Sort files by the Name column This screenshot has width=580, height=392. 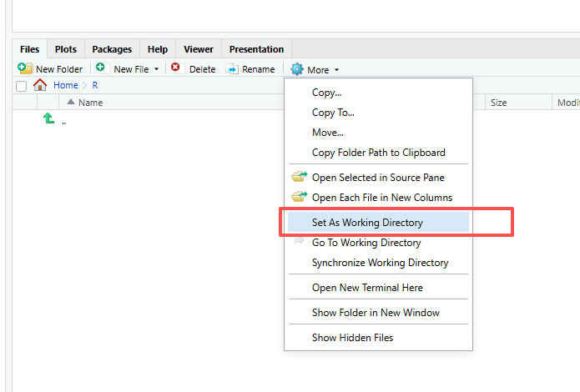(90, 103)
